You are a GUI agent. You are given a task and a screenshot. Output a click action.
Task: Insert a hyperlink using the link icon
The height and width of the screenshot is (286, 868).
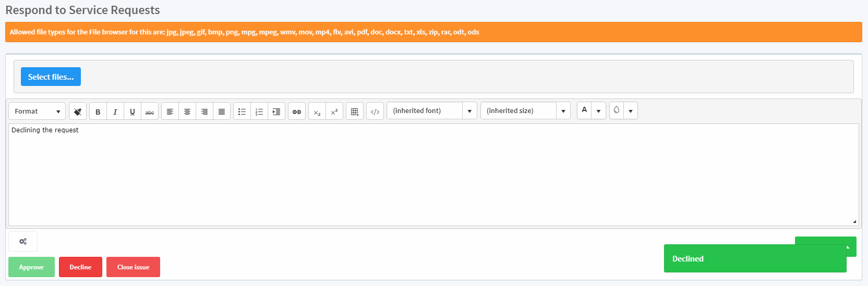[x=297, y=111]
